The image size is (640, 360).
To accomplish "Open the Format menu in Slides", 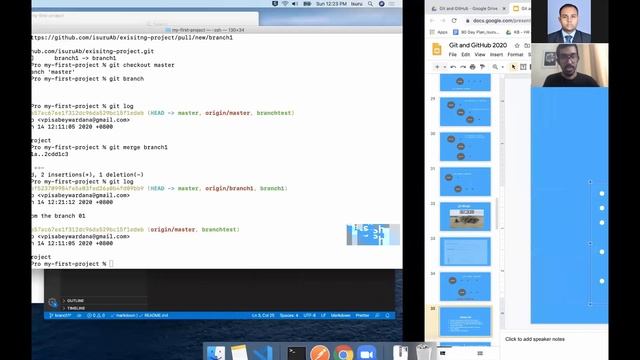I will click(x=515, y=54).
